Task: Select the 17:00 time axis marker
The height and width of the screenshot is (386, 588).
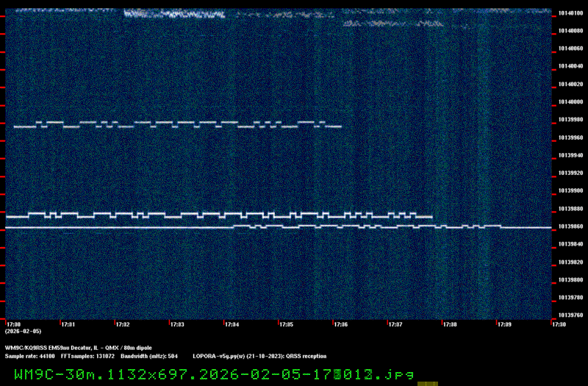Action: [x=14, y=324]
